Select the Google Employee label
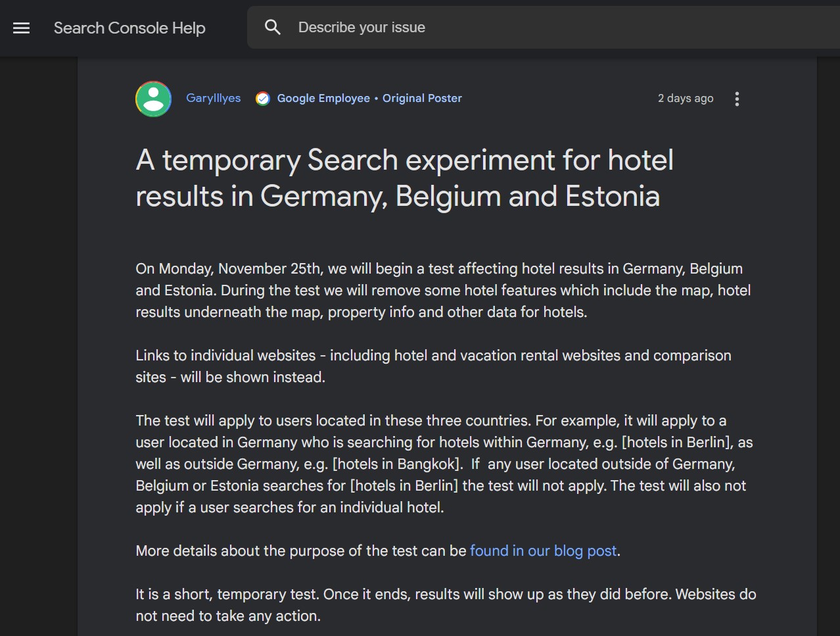Screen dimensions: 840x636 (x=323, y=98)
